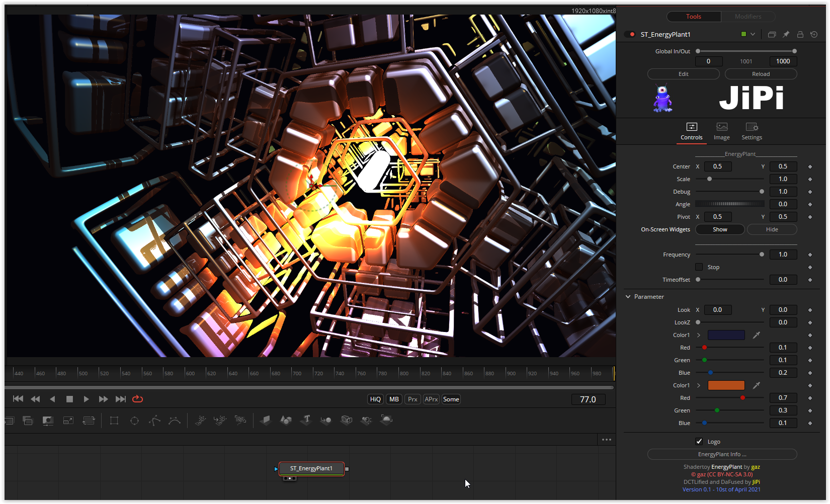This screenshot has width=830, height=504.
Task: Expand Color1 row with orange swatch
Action: (699, 385)
